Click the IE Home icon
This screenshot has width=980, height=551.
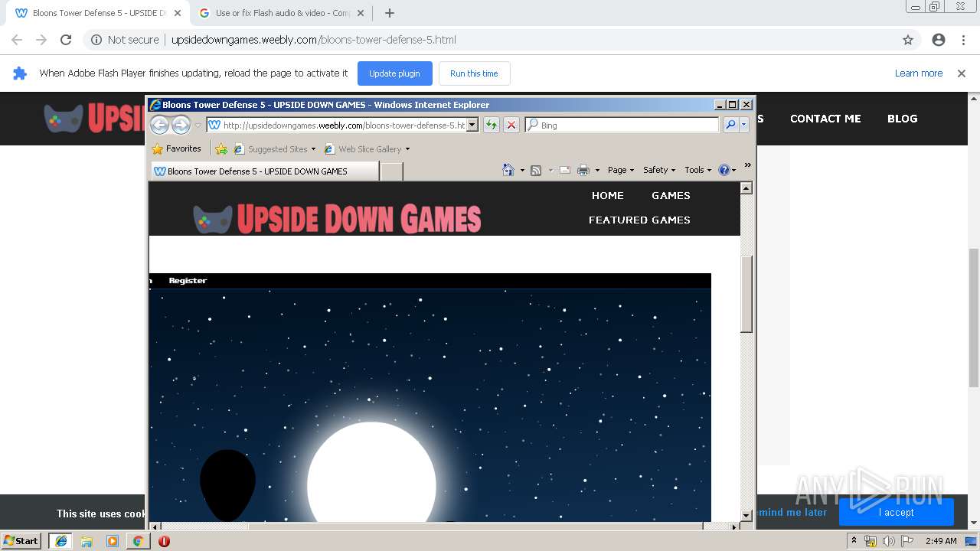(508, 170)
